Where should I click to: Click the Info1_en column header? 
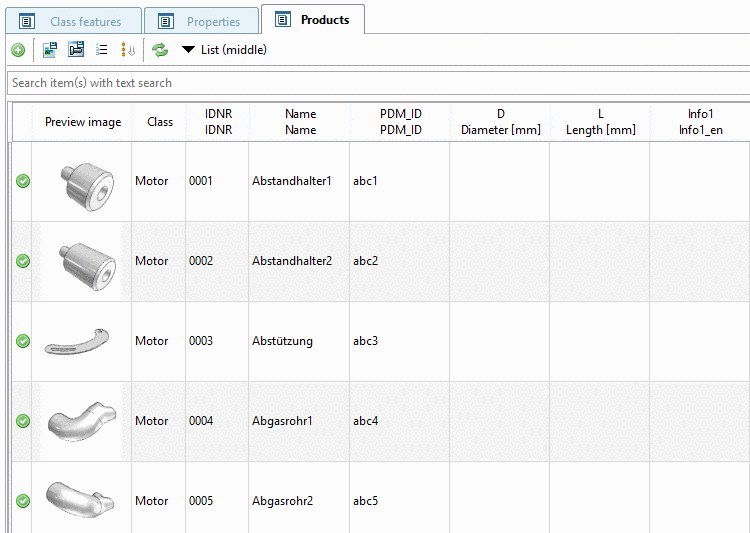pyautogui.click(x=700, y=122)
